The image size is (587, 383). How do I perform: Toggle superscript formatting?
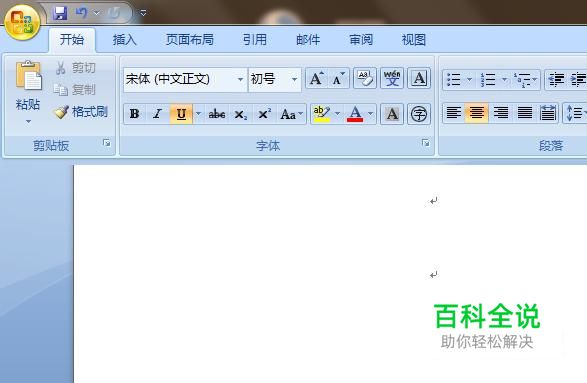pyautogui.click(x=264, y=114)
